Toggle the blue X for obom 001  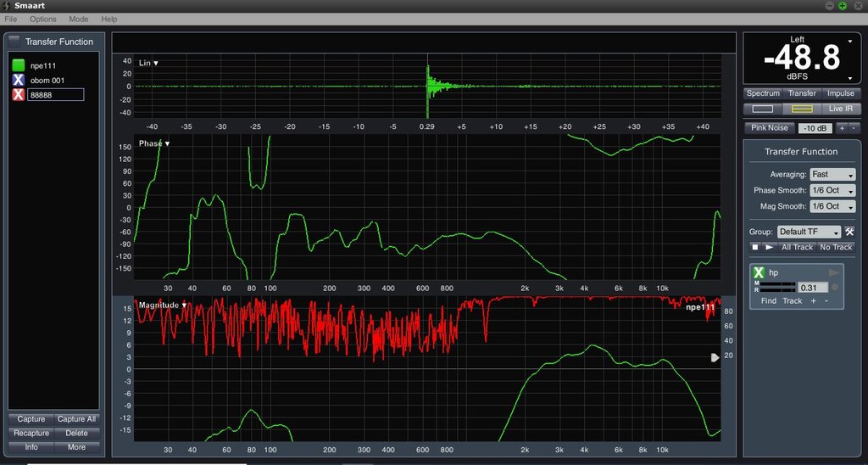pyautogui.click(x=18, y=80)
